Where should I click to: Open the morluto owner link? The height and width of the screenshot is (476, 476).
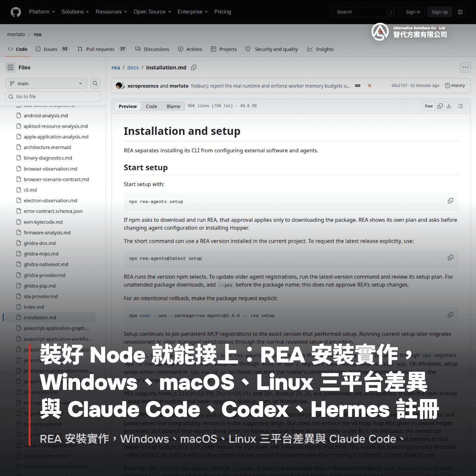click(16, 35)
